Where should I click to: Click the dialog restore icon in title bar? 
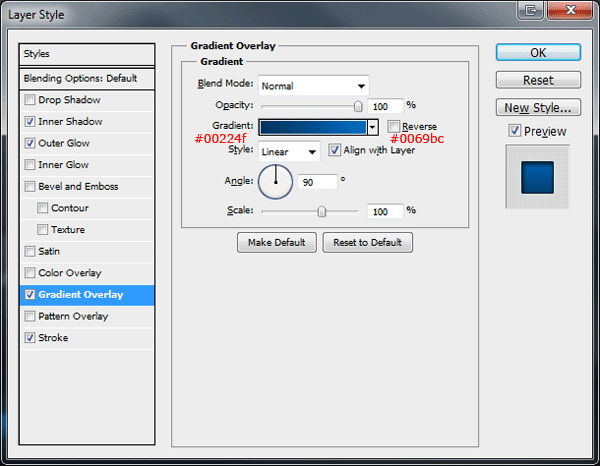click(x=531, y=10)
